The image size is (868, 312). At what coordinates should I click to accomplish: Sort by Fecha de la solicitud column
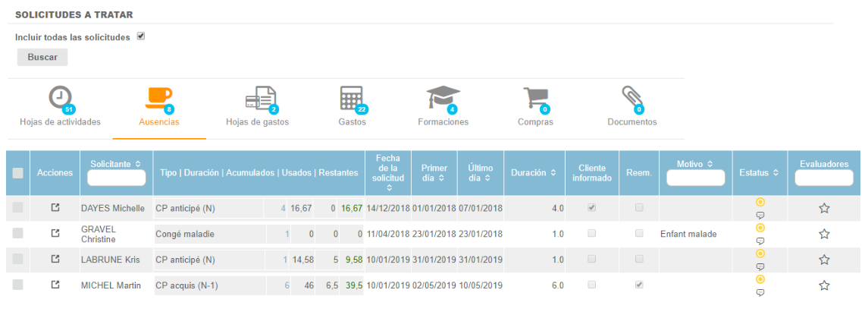pos(388,172)
